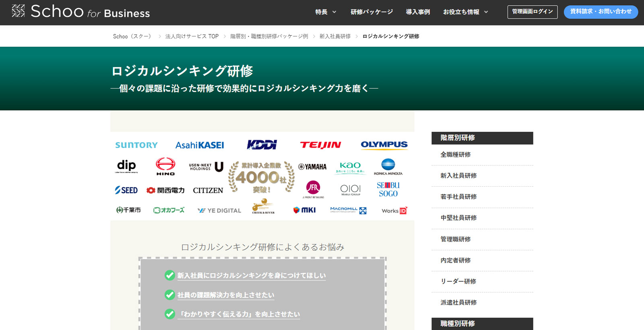This screenshot has height=330, width=644.
Task: Open 階層別・職種別研修パッケージ例 breadcrumb
Action: (x=269, y=36)
